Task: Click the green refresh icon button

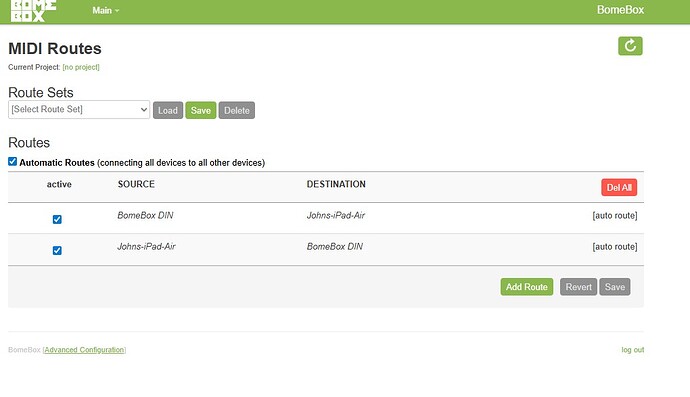Action: (630, 46)
